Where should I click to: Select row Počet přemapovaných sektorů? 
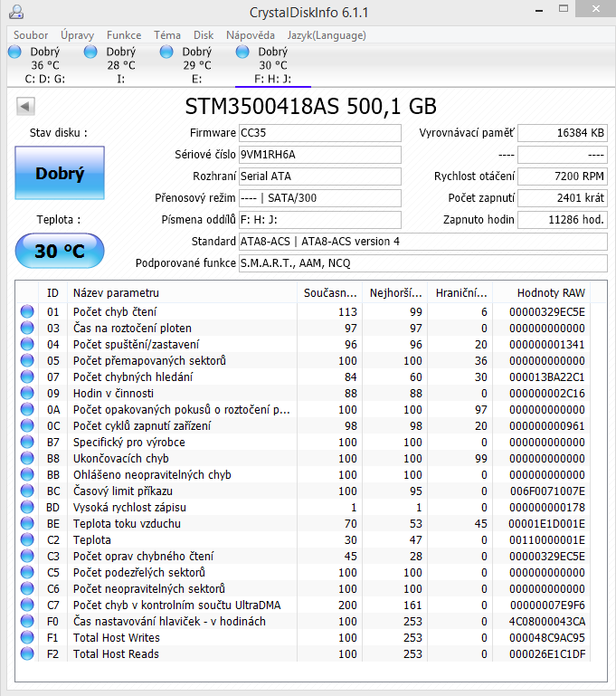click(303, 360)
